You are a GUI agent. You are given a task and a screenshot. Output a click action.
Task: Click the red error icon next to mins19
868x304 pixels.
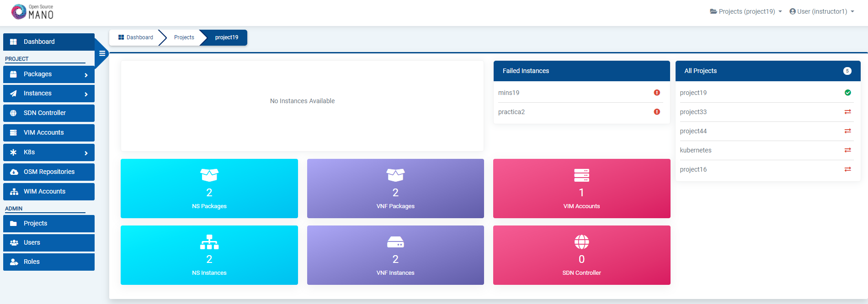tap(656, 93)
